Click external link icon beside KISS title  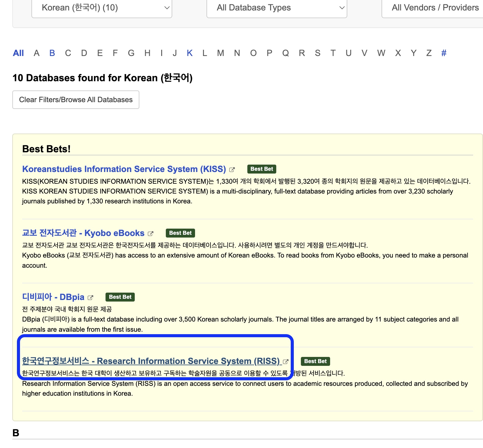click(232, 170)
